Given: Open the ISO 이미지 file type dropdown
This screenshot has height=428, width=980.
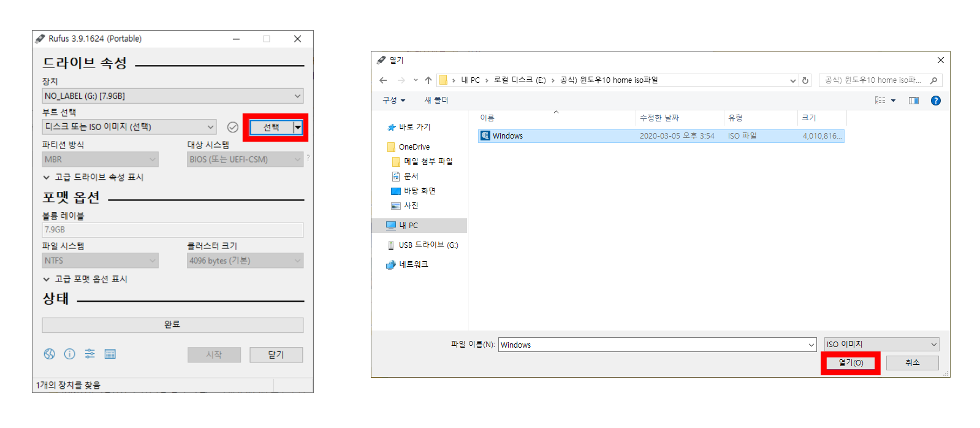Looking at the screenshot, I should click(933, 345).
